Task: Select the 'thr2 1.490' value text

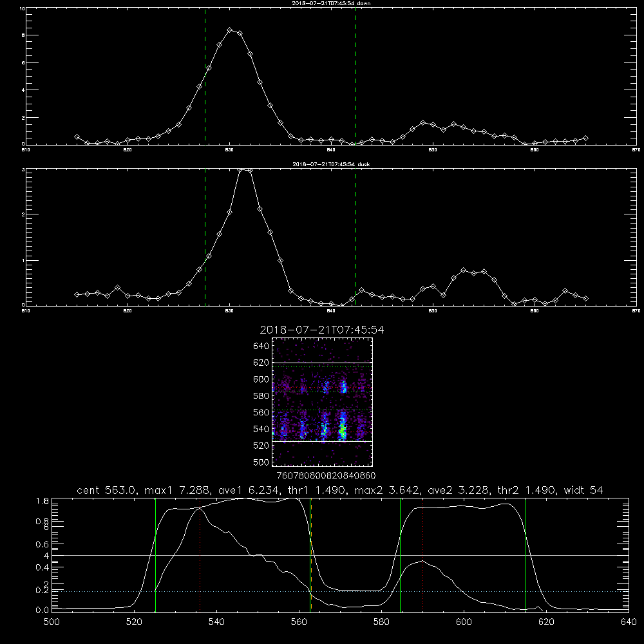Action: pyautogui.click(x=527, y=490)
